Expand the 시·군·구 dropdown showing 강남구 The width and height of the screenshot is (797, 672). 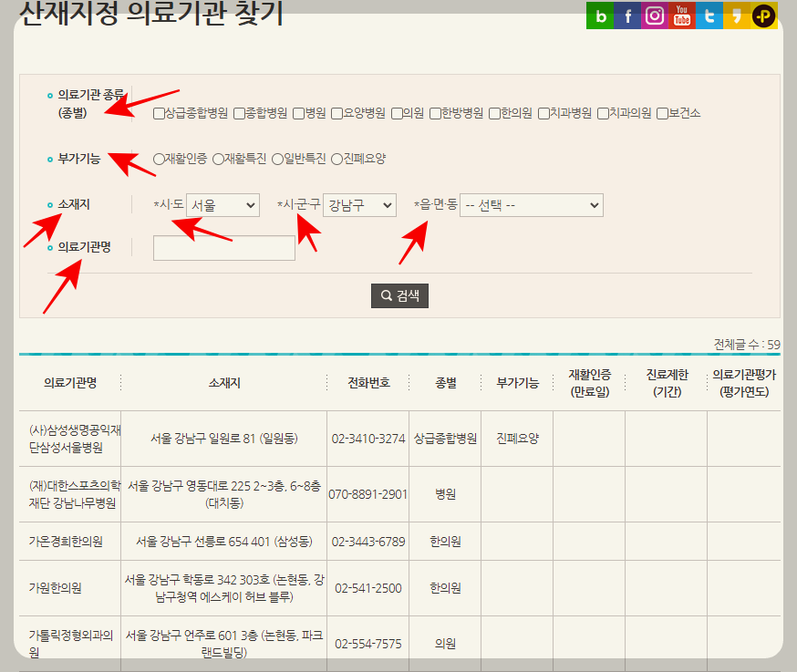click(360, 204)
